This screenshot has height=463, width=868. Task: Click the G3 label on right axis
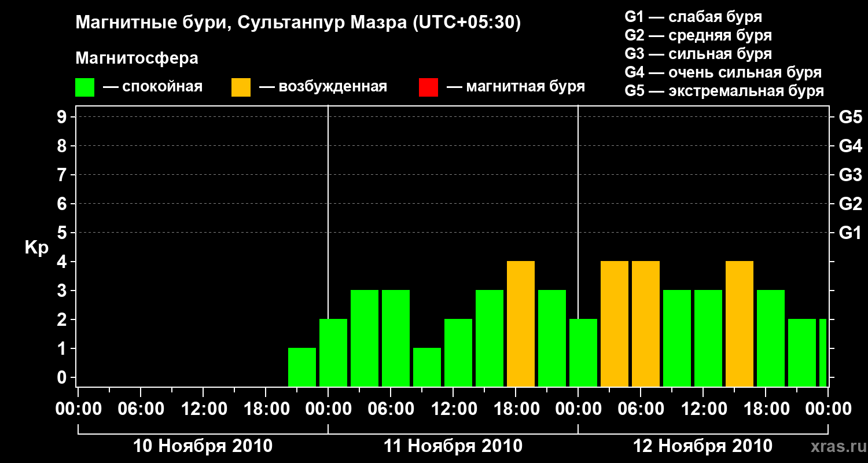851,175
